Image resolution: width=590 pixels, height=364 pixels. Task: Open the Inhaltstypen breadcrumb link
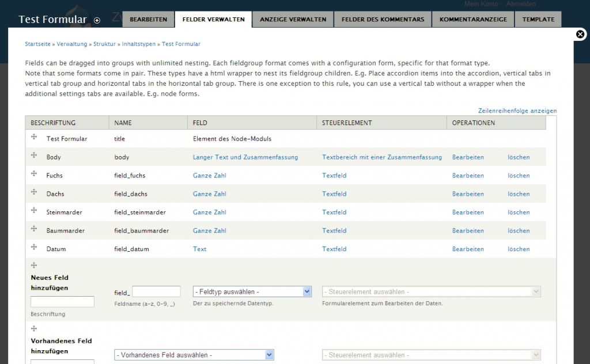click(138, 44)
